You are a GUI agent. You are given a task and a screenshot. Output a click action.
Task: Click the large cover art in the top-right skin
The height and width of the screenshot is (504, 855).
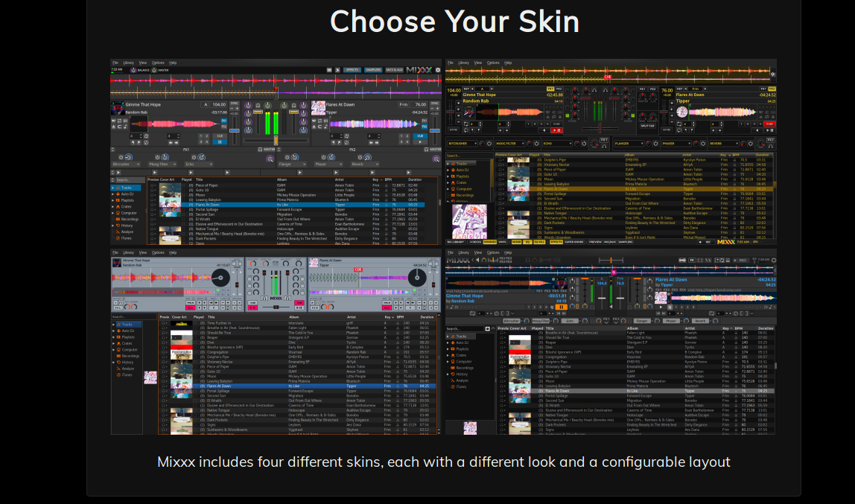(x=469, y=221)
